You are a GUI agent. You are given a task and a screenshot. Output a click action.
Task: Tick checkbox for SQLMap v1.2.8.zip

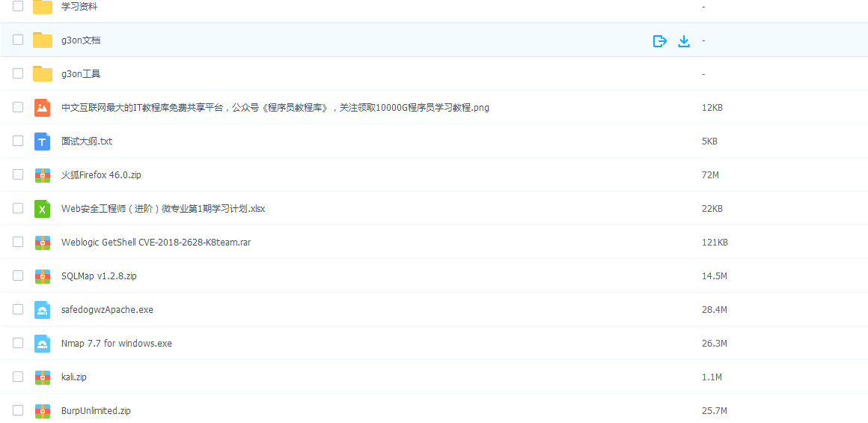coord(18,276)
